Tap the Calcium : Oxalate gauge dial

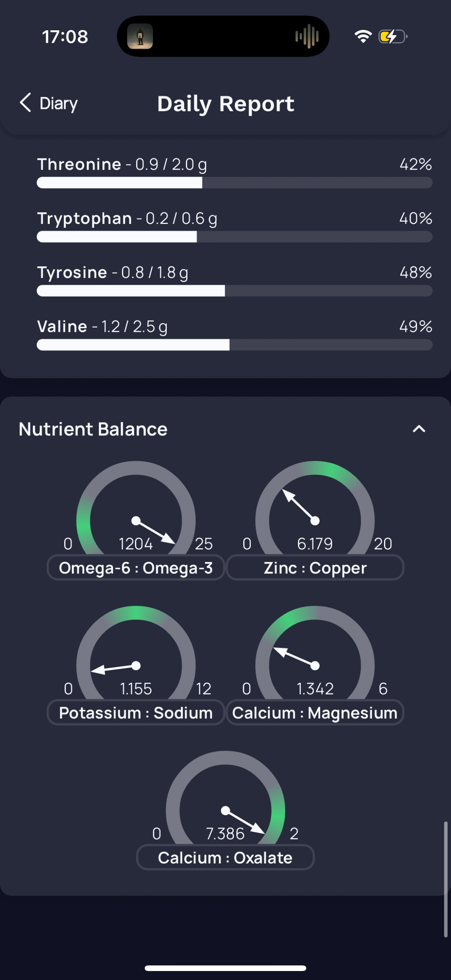(225, 797)
